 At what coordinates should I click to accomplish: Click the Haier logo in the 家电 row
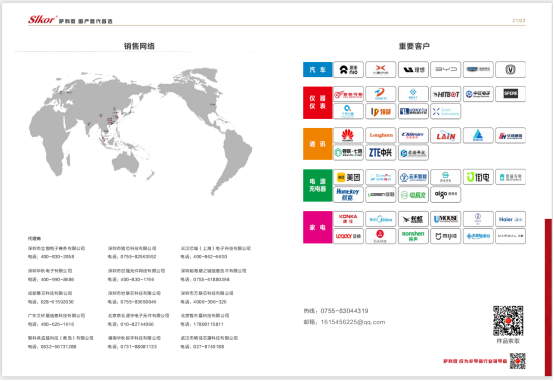(511, 219)
